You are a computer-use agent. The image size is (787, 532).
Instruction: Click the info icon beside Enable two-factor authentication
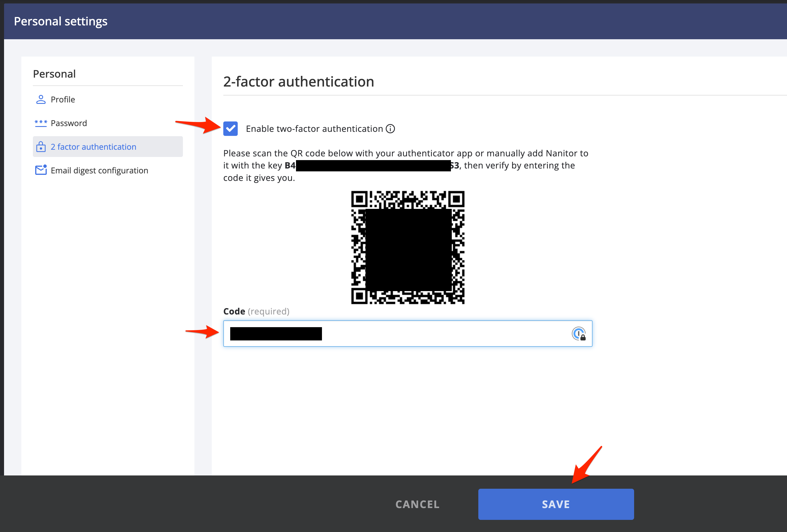tap(390, 129)
